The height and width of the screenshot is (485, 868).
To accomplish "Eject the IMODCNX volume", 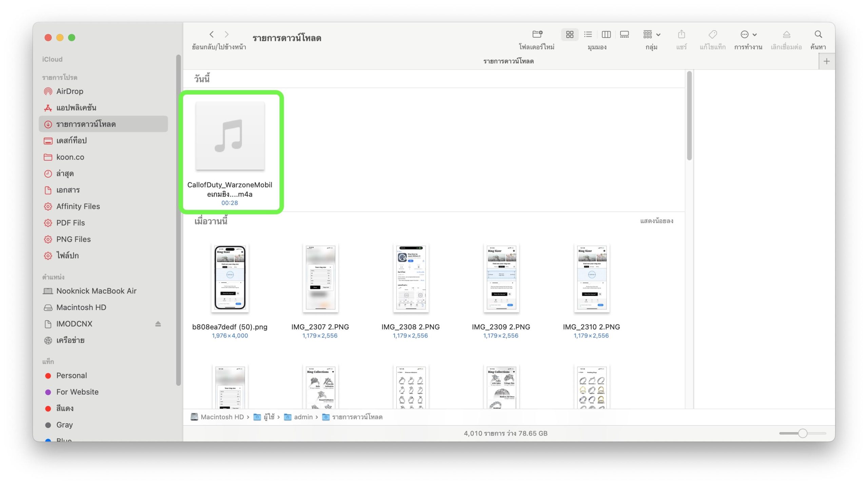I will [158, 324].
